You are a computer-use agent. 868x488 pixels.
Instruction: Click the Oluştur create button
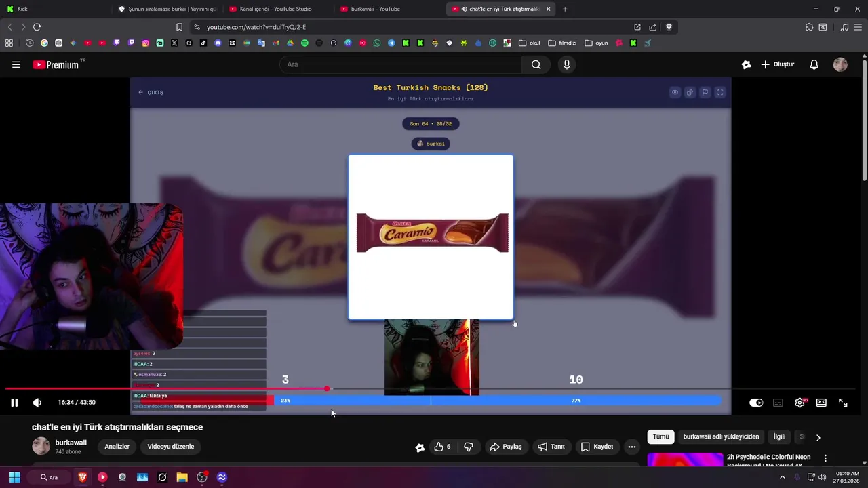tap(777, 64)
